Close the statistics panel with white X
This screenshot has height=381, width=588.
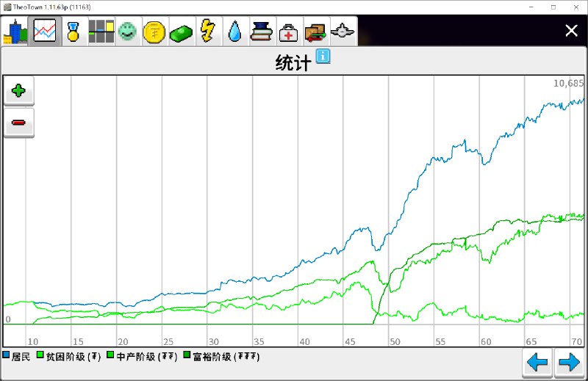pos(571,30)
